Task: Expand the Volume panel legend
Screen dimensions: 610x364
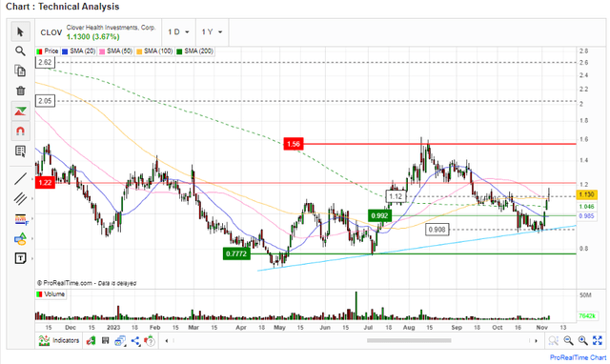Action: click(x=51, y=294)
